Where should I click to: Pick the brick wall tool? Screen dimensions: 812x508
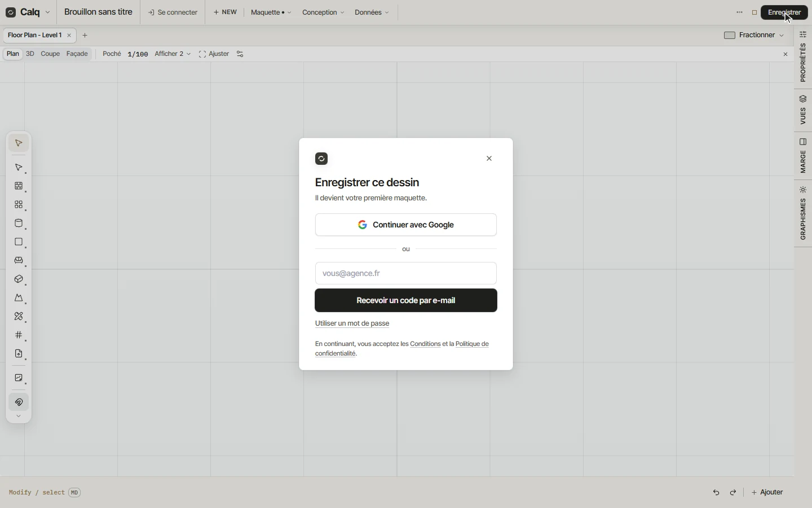(x=19, y=186)
